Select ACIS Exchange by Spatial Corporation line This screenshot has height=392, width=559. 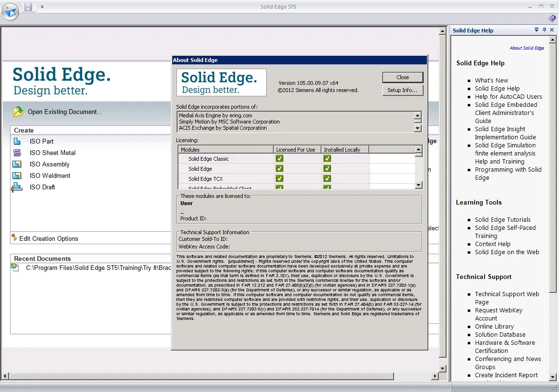pos(223,128)
